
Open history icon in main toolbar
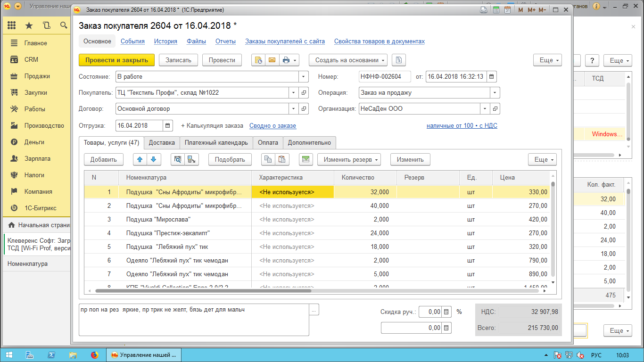(x=46, y=25)
